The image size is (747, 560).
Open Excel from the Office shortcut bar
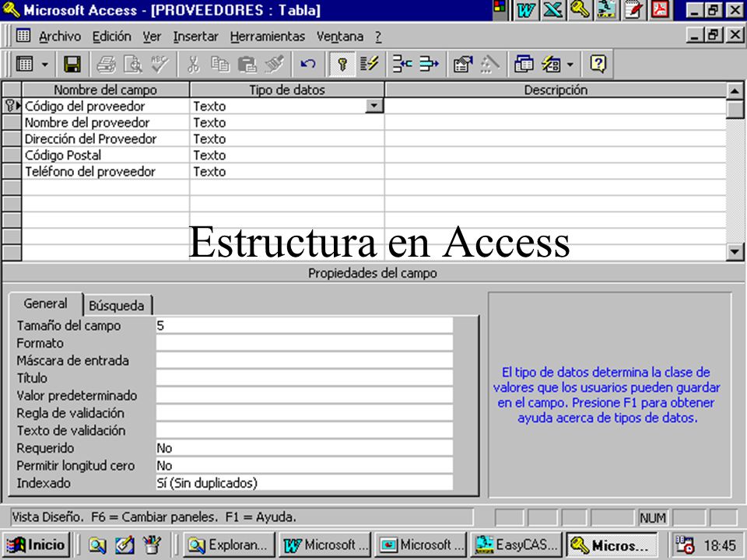pyautogui.click(x=552, y=10)
